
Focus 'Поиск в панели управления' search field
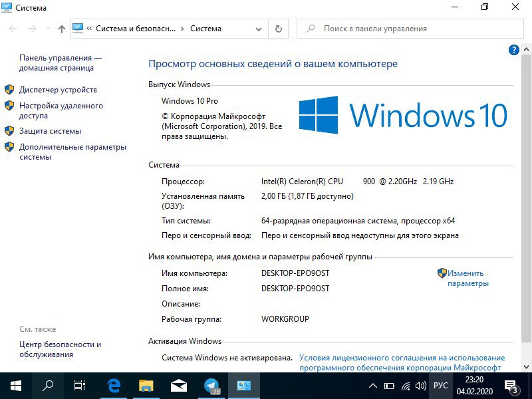(x=410, y=29)
